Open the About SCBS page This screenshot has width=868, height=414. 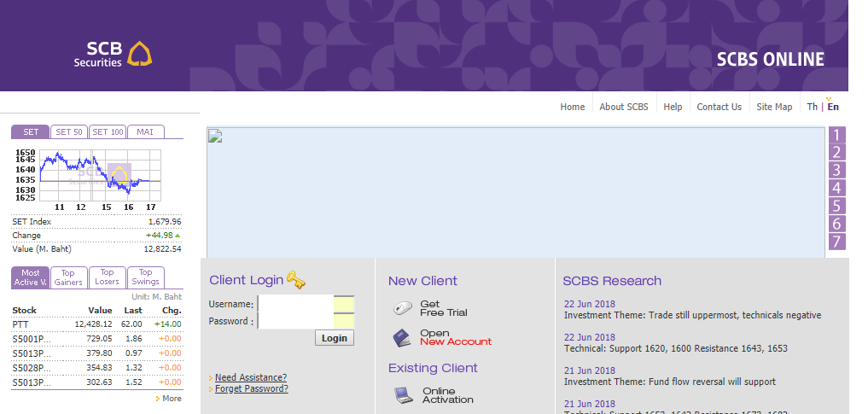624,107
